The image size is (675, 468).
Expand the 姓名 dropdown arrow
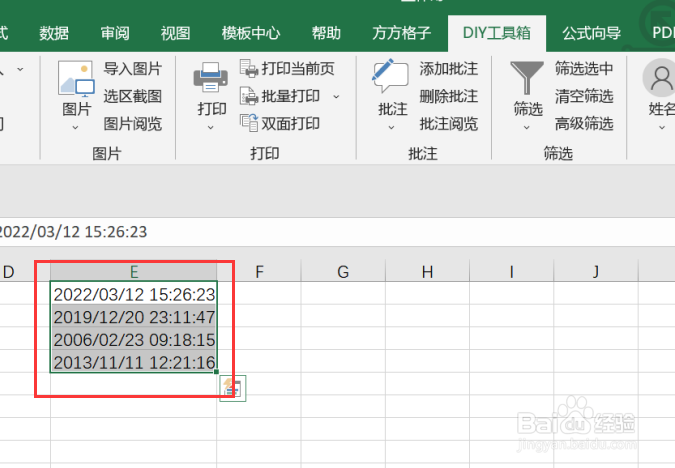pos(662,127)
